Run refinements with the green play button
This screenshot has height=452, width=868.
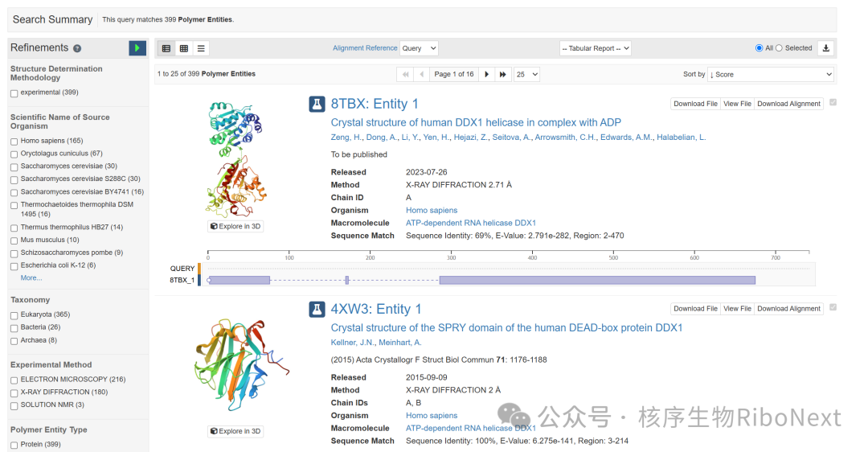click(137, 48)
